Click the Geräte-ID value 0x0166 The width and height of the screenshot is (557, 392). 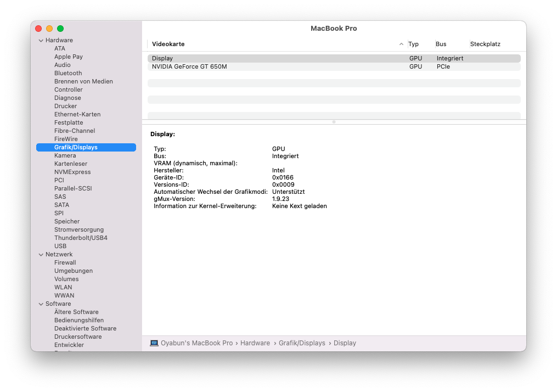tap(283, 177)
